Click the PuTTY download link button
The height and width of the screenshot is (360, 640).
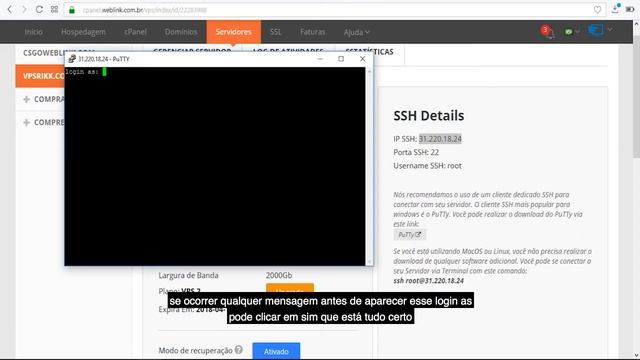409,235
